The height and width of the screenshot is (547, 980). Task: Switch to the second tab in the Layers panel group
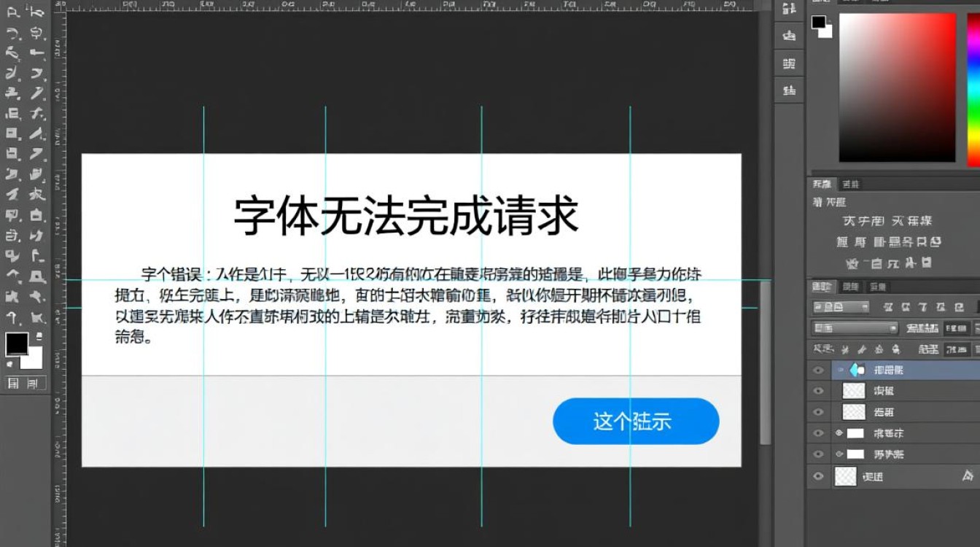850,287
